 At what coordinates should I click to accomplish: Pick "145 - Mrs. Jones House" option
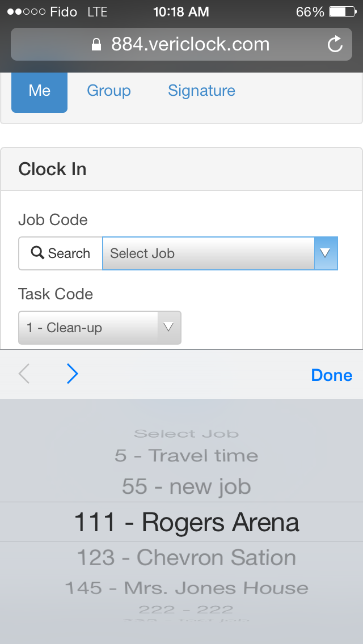(x=186, y=588)
